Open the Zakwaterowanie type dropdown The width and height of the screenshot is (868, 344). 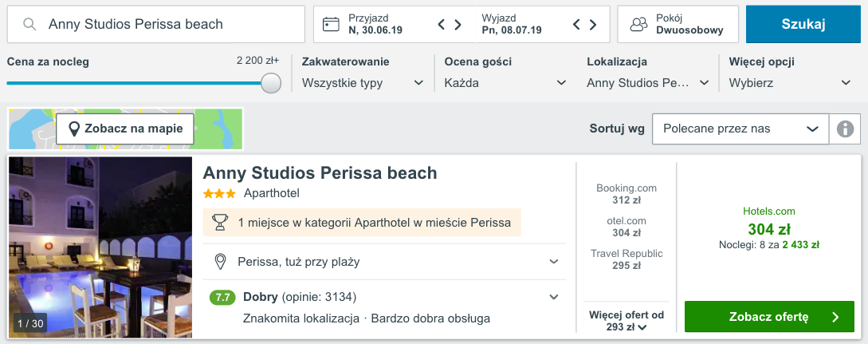[x=363, y=83]
